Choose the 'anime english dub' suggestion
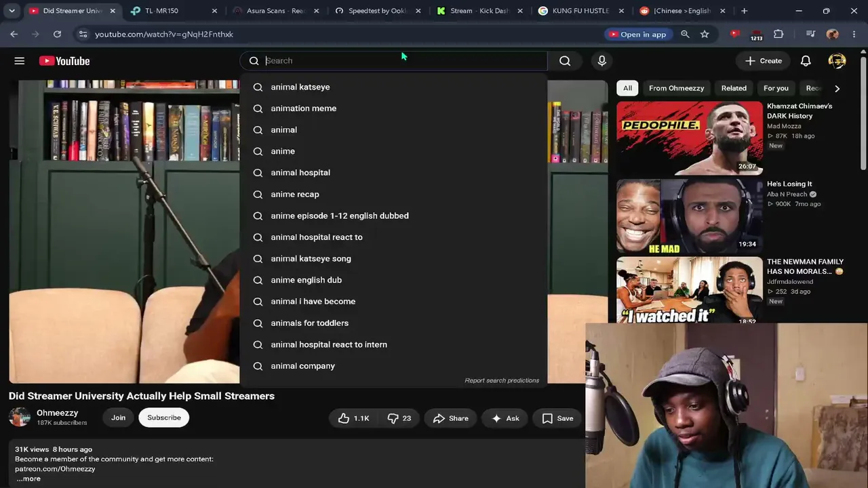Image resolution: width=868 pixels, height=488 pixels. (393, 280)
